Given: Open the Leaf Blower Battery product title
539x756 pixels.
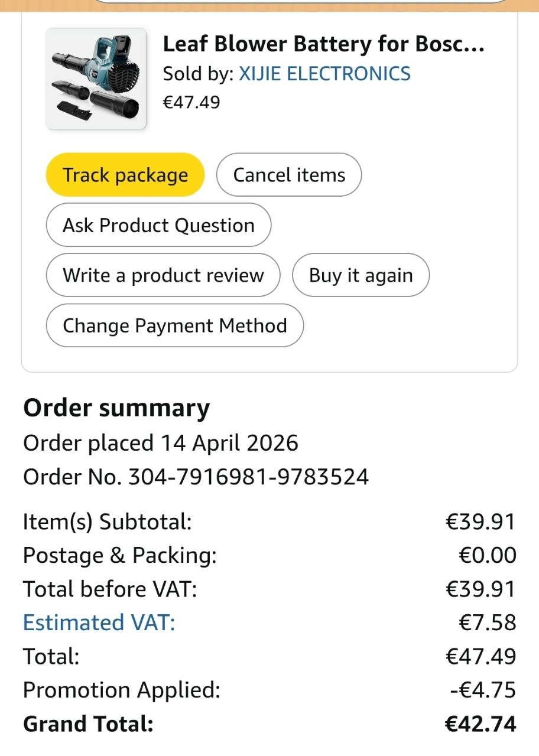Looking at the screenshot, I should (x=323, y=44).
